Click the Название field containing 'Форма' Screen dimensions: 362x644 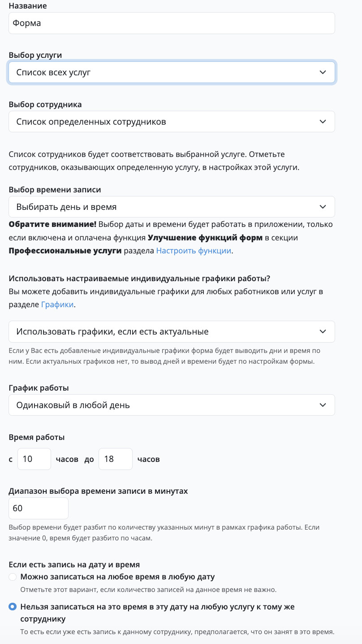click(x=172, y=23)
